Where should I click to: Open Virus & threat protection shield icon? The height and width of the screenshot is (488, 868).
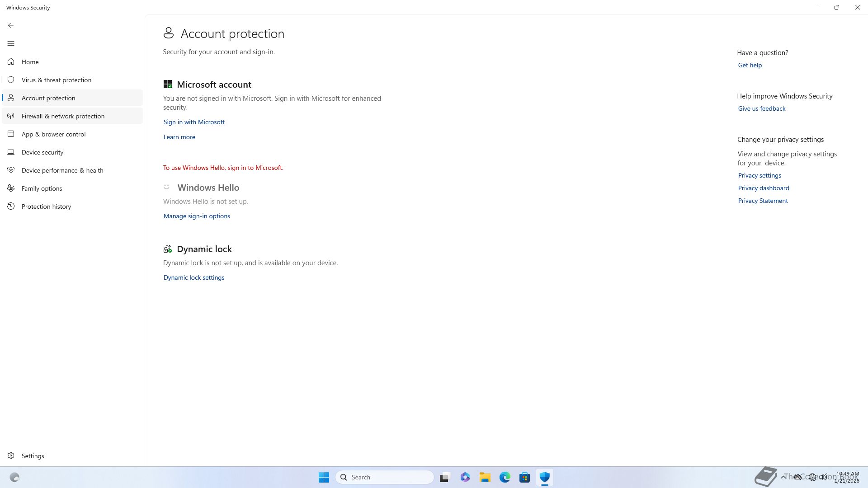click(x=11, y=80)
